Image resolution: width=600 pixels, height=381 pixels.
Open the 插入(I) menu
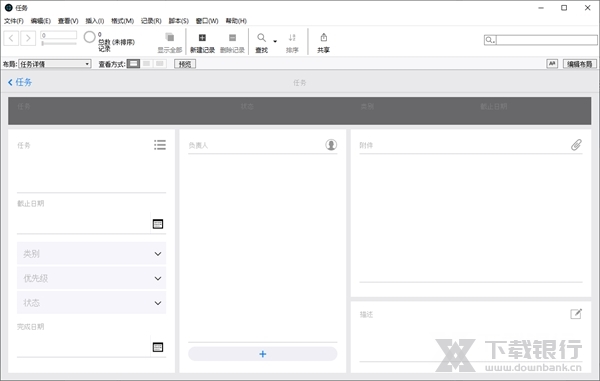pos(95,21)
